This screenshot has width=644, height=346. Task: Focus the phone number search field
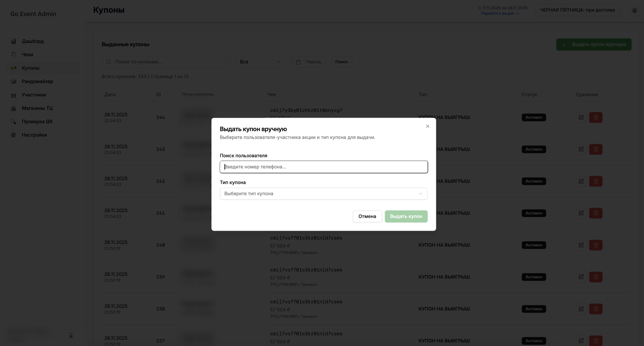pos(324,167)
